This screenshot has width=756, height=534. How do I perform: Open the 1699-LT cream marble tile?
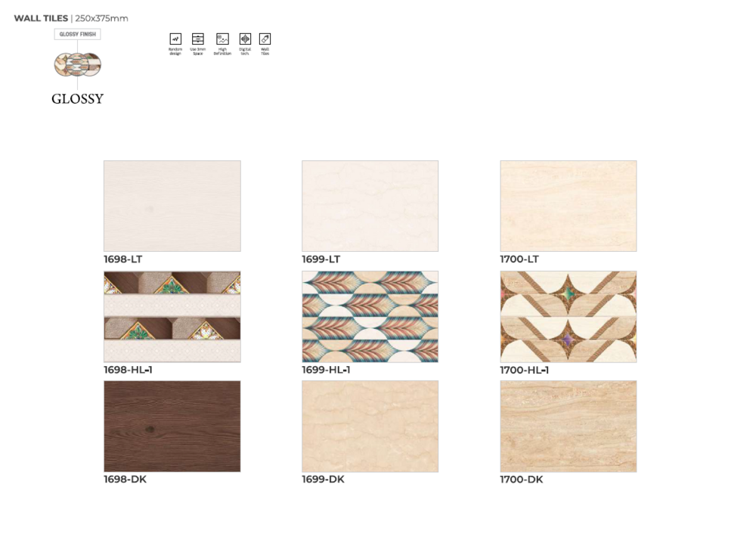[370, 206]
